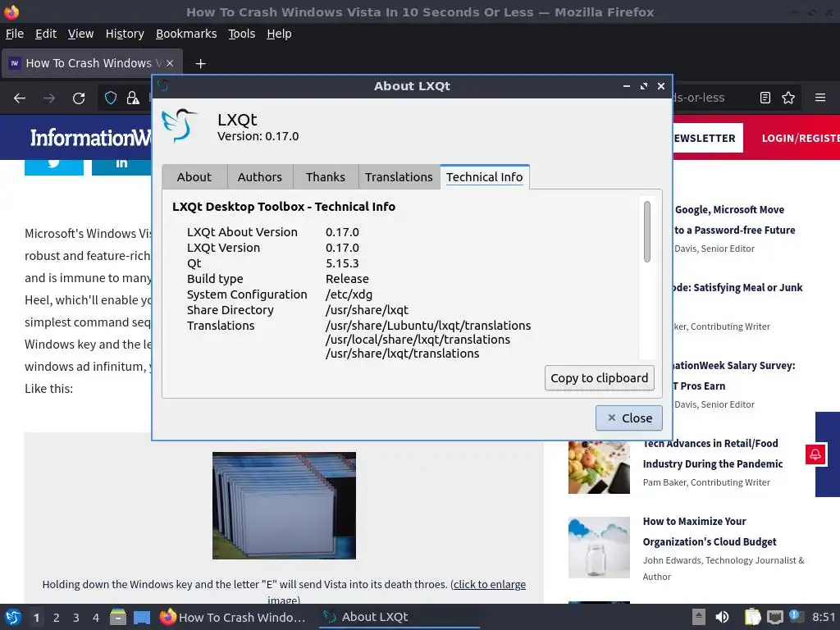Select About LXQt taskbar entry

tap(399, 617)
